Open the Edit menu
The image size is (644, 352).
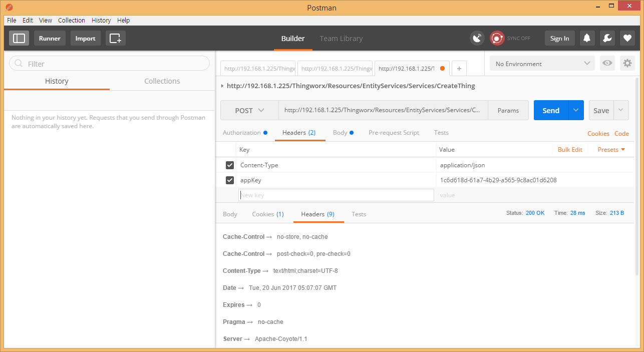point(28,21)
